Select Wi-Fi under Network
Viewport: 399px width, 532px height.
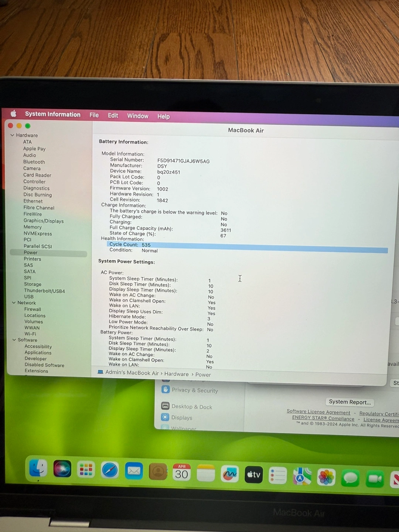pos(30,334)
